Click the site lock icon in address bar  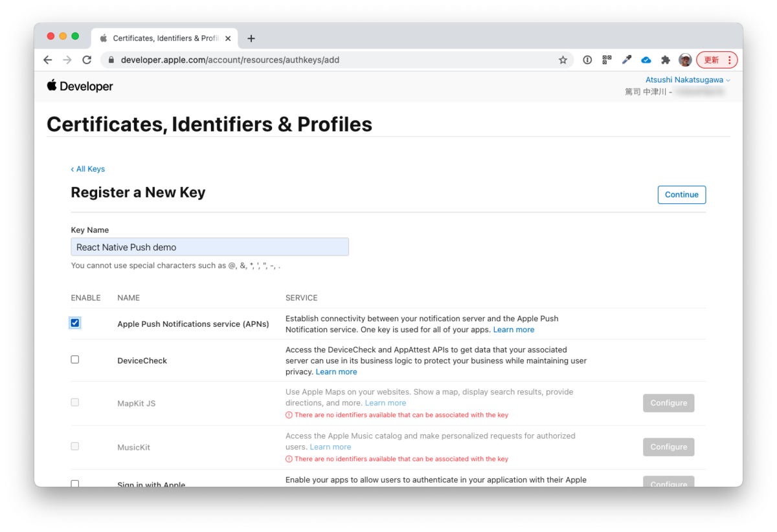111,60
